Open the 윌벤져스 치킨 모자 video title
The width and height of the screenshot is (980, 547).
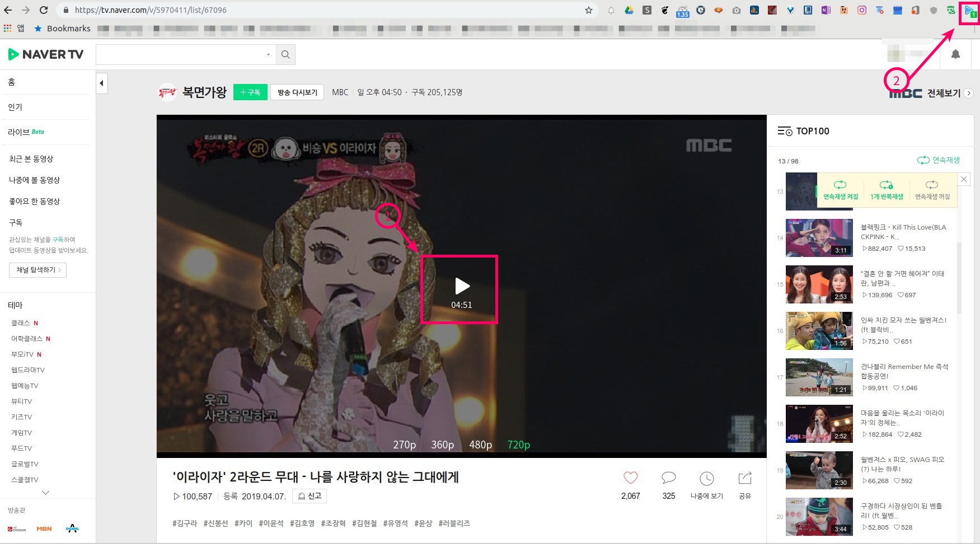click(903, 325)
